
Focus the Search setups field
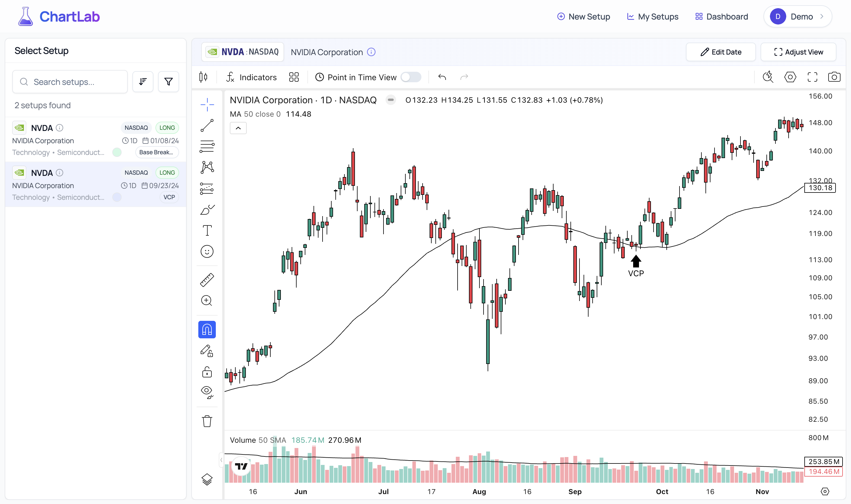point(70,82)
